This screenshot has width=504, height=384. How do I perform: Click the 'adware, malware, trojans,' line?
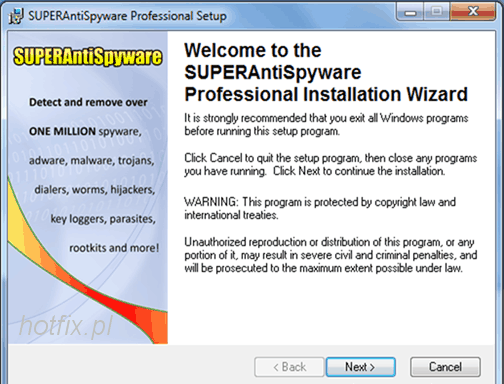pos(92,161)
